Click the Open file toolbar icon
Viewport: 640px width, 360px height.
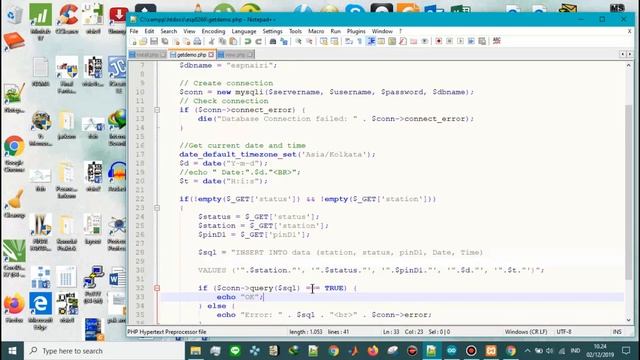point(143,41)
